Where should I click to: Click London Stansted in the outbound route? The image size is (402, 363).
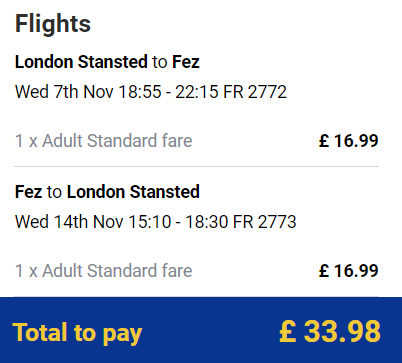click(81, 62)
